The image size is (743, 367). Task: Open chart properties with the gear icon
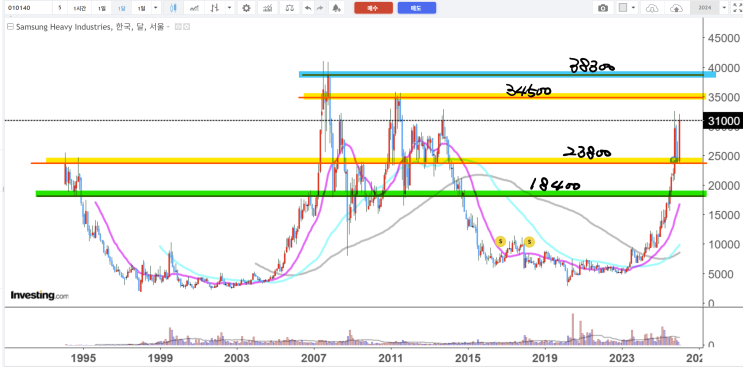[245, 8]
